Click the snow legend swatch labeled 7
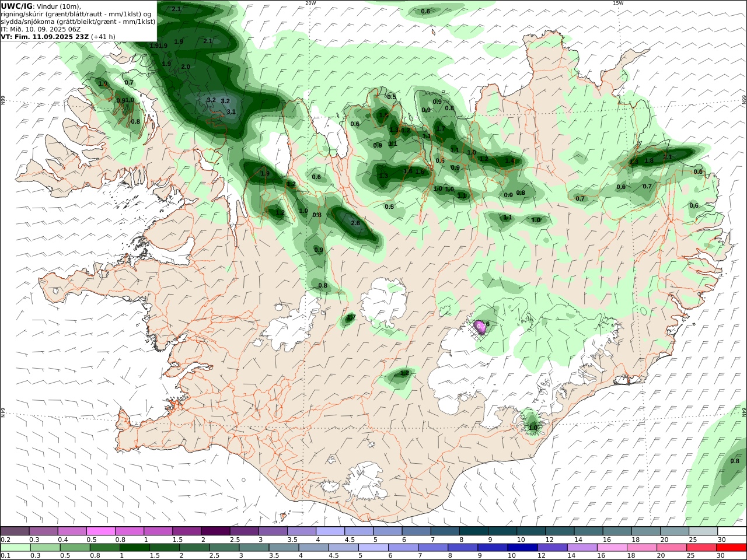 (x=445, y=531)
